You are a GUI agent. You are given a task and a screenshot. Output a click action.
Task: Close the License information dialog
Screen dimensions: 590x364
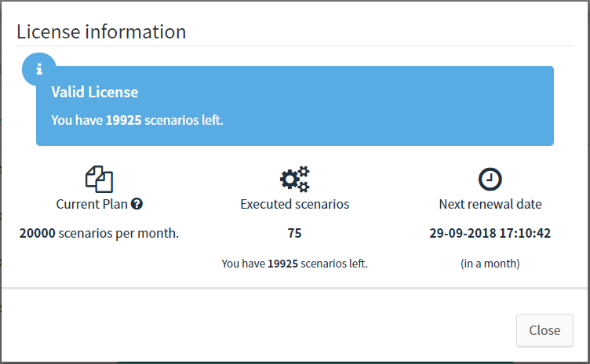[x=544, y=330]
